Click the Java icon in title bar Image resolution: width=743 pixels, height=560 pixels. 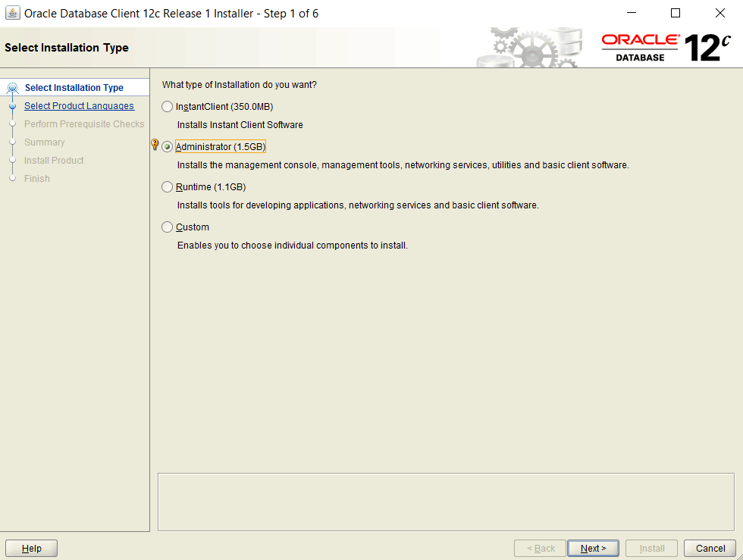tap(13, 13)
